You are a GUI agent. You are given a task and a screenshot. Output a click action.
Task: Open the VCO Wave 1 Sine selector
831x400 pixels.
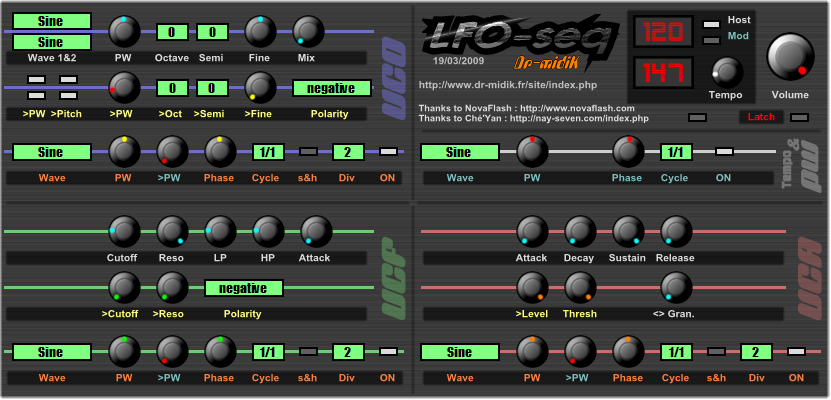[x=52, y=21]
